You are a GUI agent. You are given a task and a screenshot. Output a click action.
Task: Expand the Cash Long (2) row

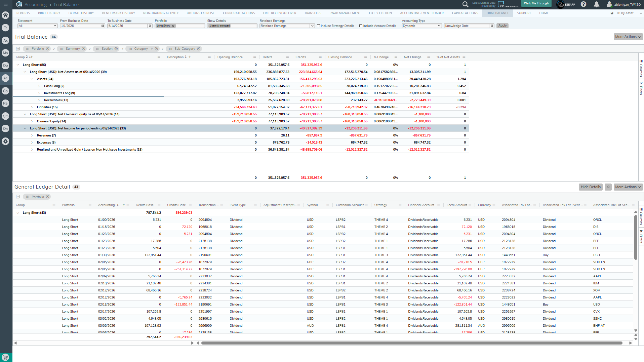click(x=39, y=86)
